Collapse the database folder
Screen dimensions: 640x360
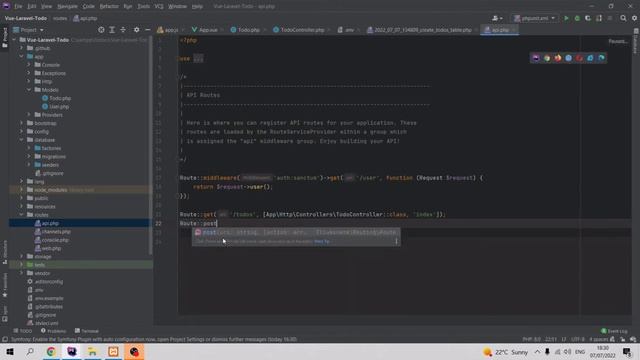click(x=22, y=140)
